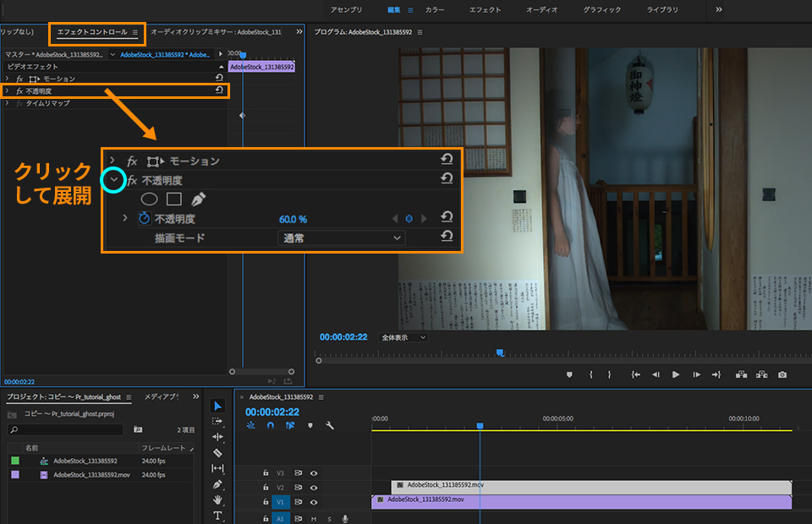Select the Razor tool

click(x=218, y=453)
